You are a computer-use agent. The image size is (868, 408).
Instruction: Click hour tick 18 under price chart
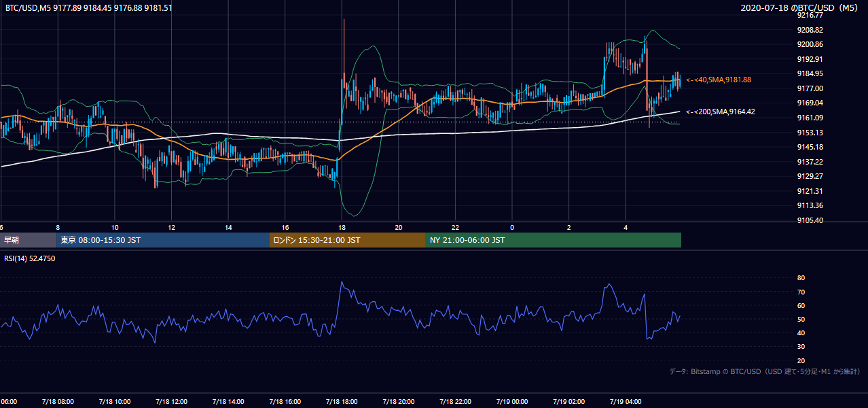coord(342,227)
